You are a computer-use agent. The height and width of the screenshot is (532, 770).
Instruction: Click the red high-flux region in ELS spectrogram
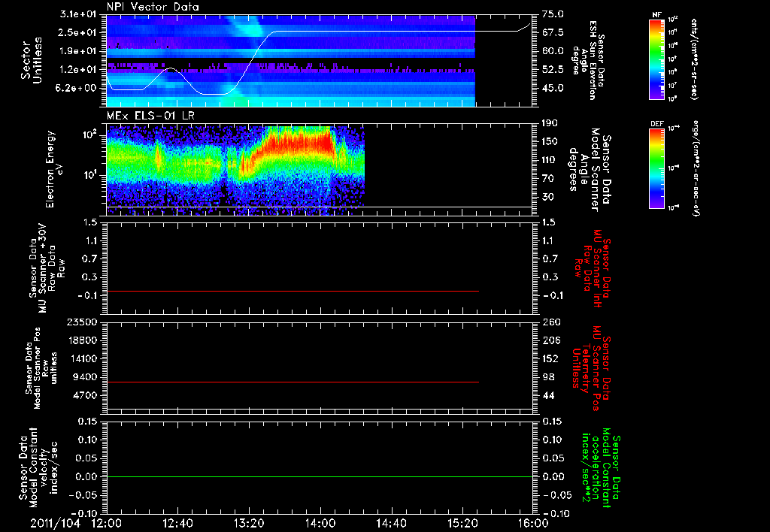click(x=299, y=142)
